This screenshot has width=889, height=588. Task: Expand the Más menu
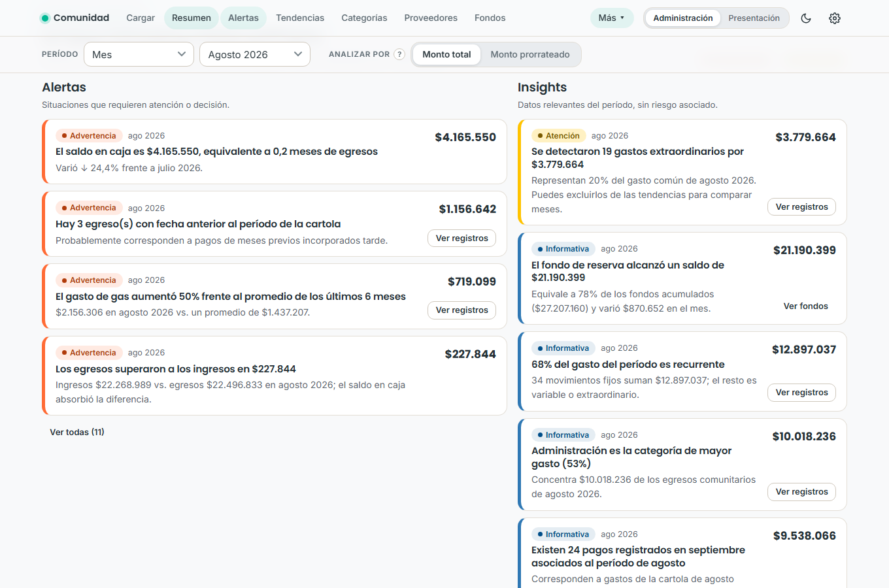[612, 18]
